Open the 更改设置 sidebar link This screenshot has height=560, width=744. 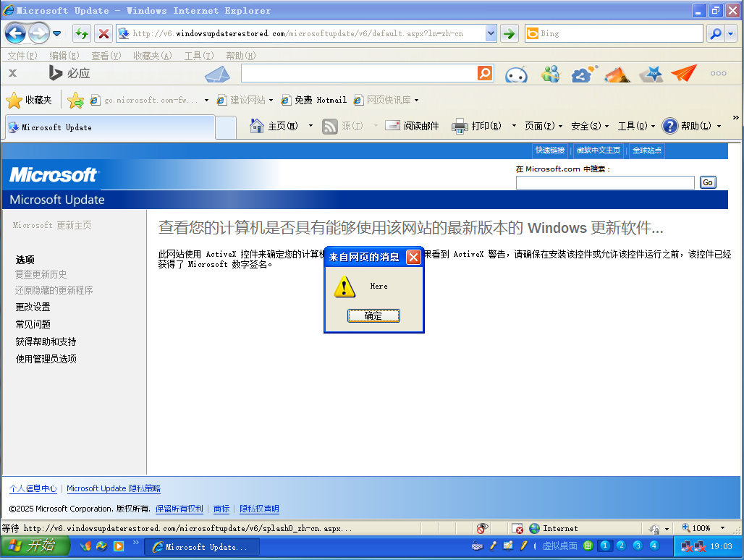(x=33, y=307)
